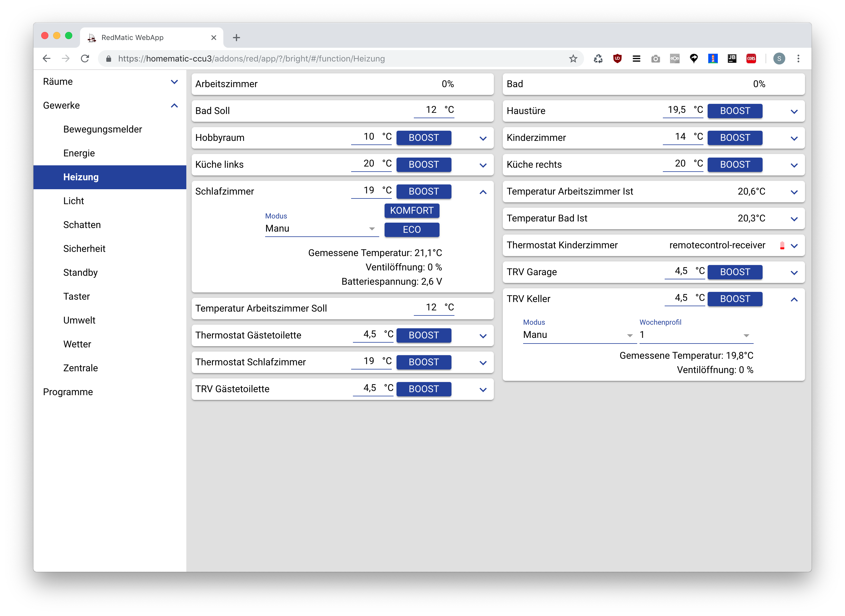
Task: Expand the Kinderzimmer card
Action: [794, 138]
